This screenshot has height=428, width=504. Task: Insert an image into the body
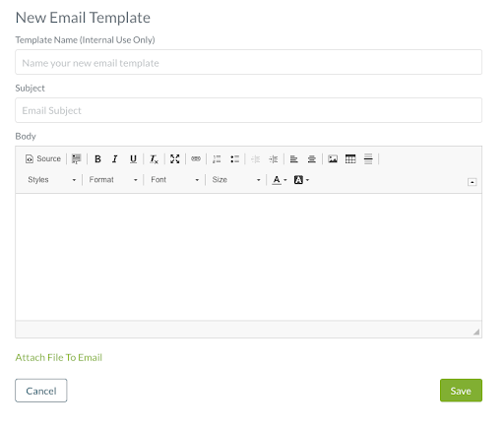coord(333,159)
